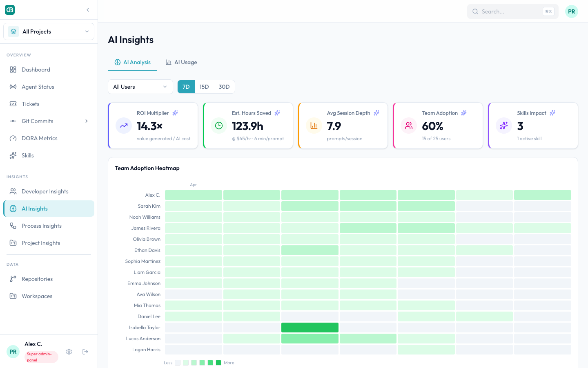Collapse the sidebar with the chevron
This screenshot has height=368, width=588.
[88, 10]
